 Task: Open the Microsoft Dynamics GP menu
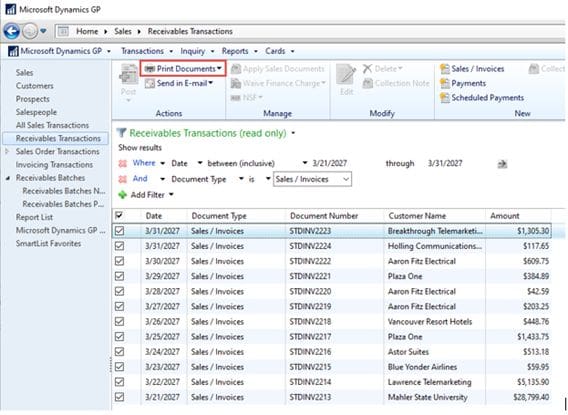click(x=59, y=51)
